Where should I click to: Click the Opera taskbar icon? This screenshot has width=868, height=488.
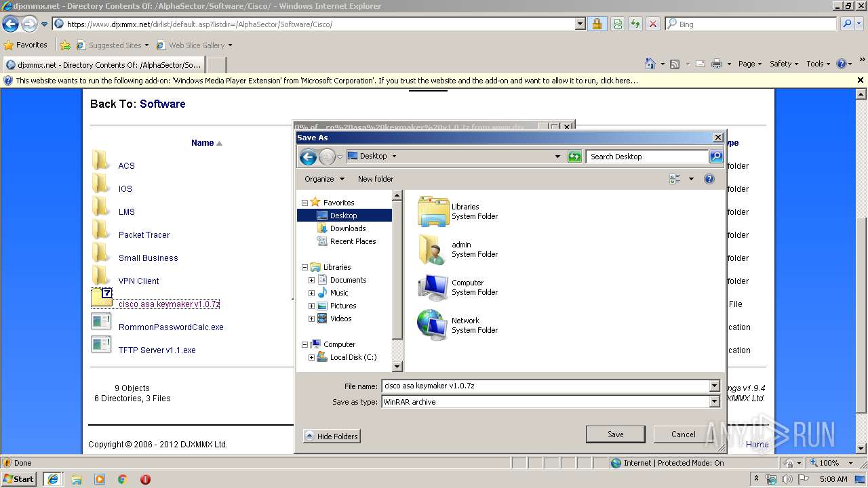click(x=145, y=479)
